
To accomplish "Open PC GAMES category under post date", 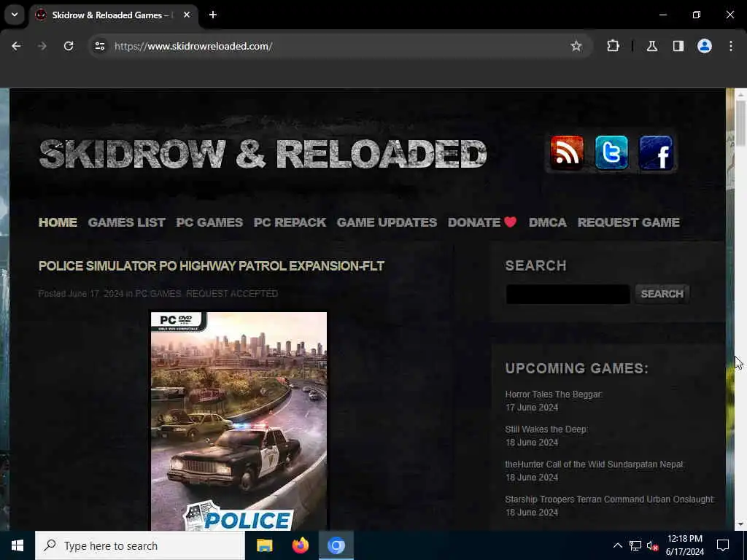I will (158, 293).
